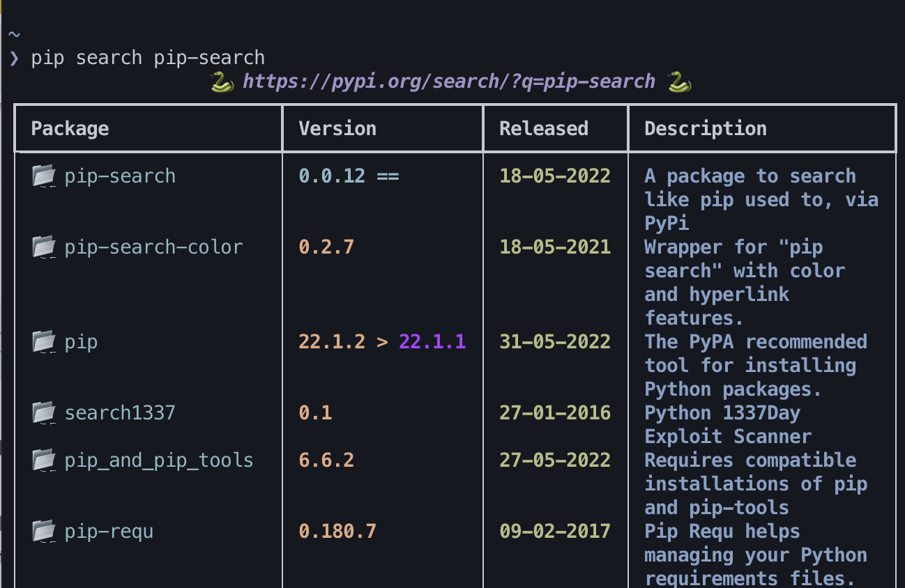Select the purple outdated version 22.1.1
905x588 pixels.
(x=432, y=341)
